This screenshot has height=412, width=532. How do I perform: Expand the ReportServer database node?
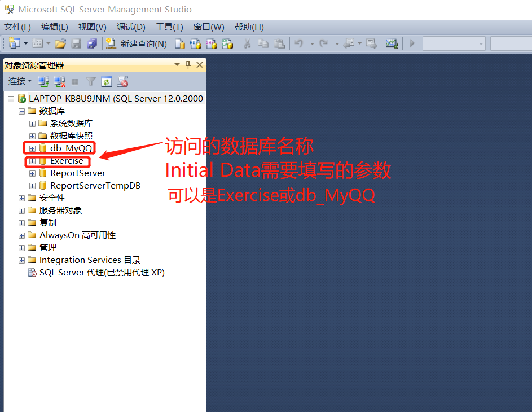[32, 173]
